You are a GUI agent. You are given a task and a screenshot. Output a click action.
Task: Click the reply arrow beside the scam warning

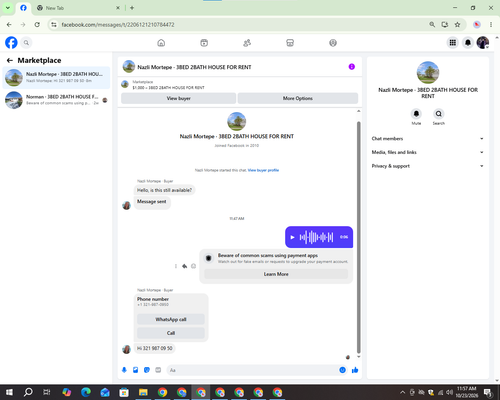pos(184,266)
